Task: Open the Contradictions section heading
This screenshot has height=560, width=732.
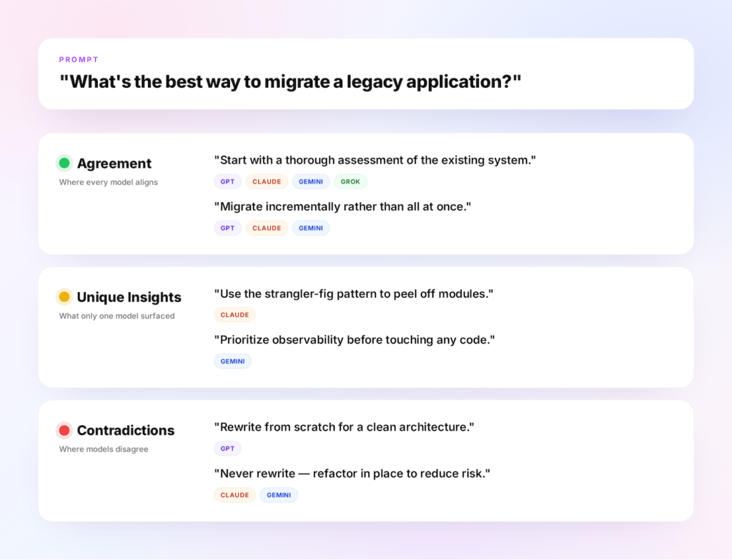Action: 126,430
